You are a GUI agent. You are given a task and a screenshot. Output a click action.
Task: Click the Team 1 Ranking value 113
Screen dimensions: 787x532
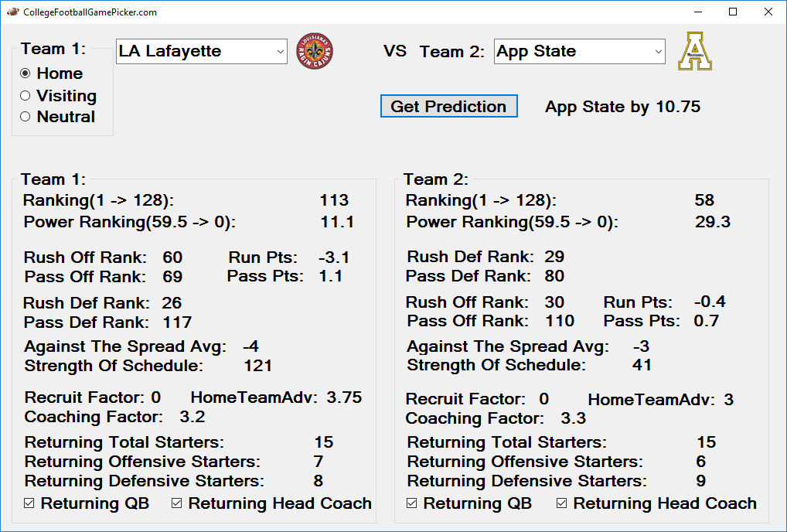(334, 200)
